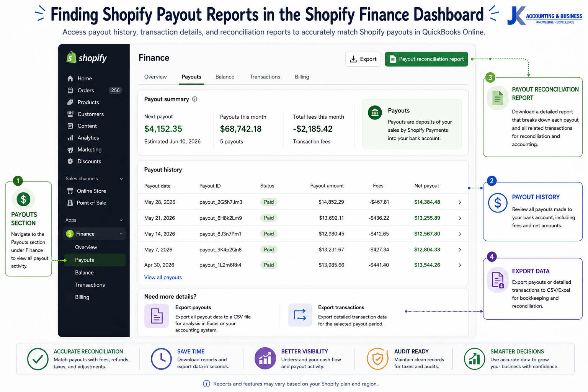Click the Customers people icon
The height and width of the screenshot is (392, 588).
click(x=70, y=114)
